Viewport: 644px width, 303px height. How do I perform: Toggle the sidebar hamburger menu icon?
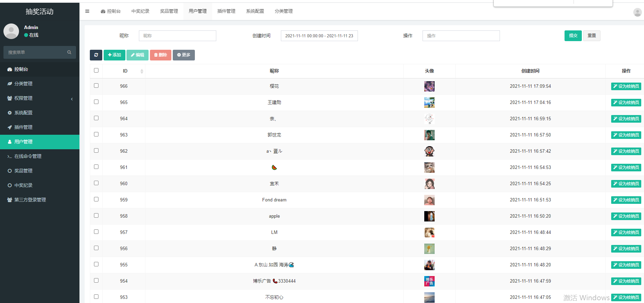pyautogui.click(x=87, y=11)
